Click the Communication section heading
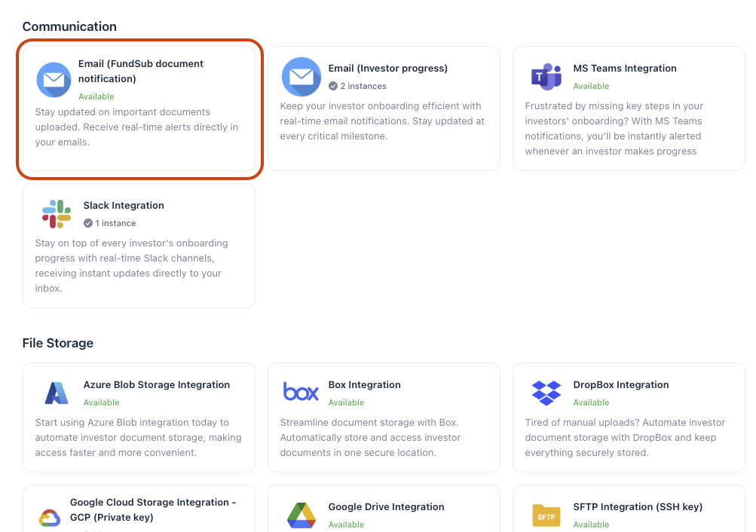Image resolution: width=756 pixels, height=532 pixels. (69, 26)
